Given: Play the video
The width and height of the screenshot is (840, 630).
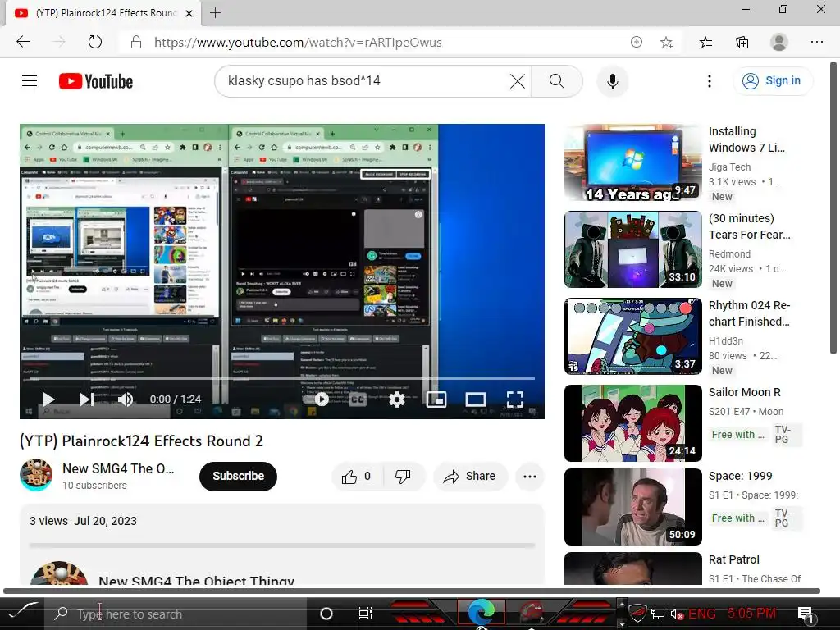Looking at the screenshot, I should click(x=48, y=399).
